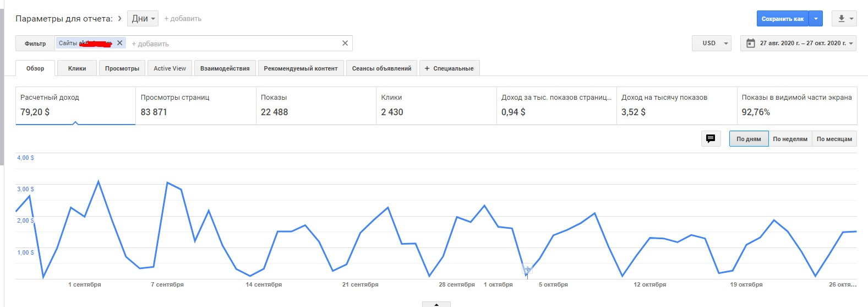Click the 3,00 $ axis label

pyautogui.click(x=25, y=189)
